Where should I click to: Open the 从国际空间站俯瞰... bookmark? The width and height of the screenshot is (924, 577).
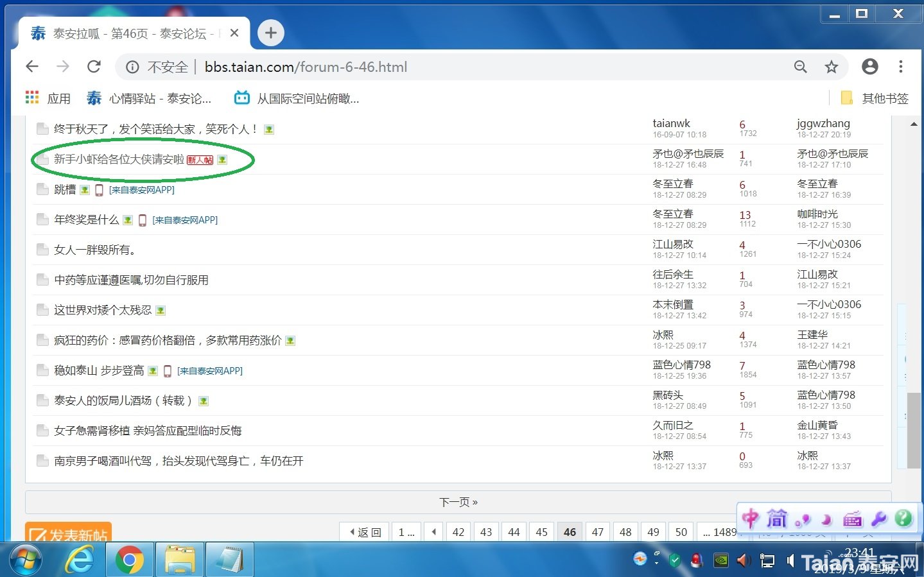coord(297,98)
